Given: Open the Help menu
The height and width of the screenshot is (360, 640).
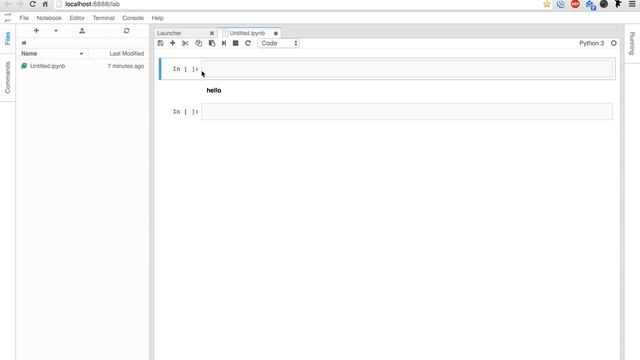Looking at the screenshot, I should click(x=158, y=18).
